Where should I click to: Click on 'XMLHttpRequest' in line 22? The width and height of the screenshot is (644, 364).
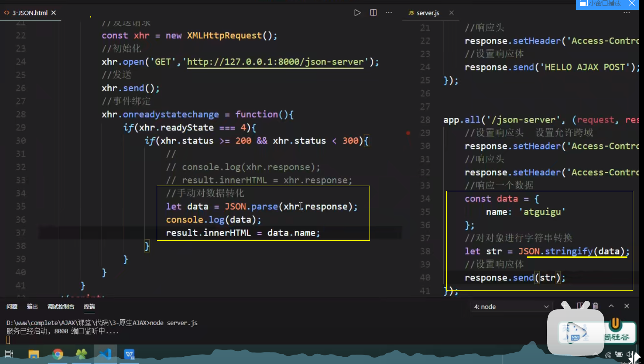[224, 35]
